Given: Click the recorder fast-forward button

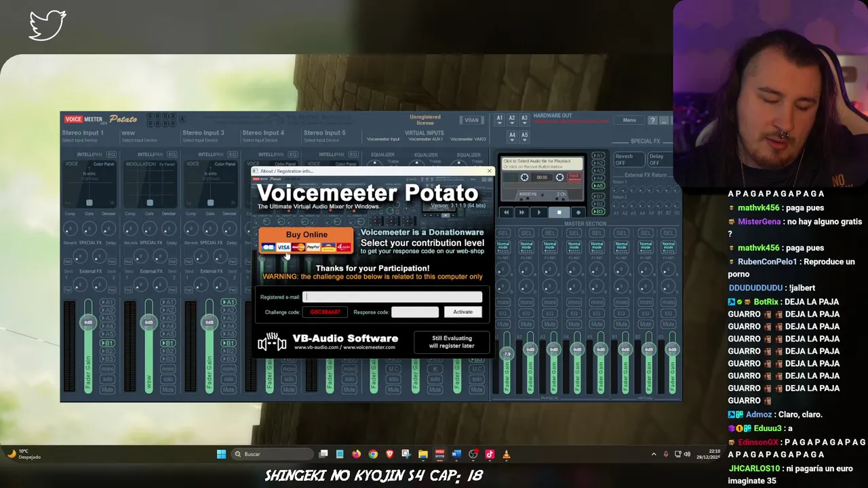Looking at the screenshot, I should coord(521,212).
